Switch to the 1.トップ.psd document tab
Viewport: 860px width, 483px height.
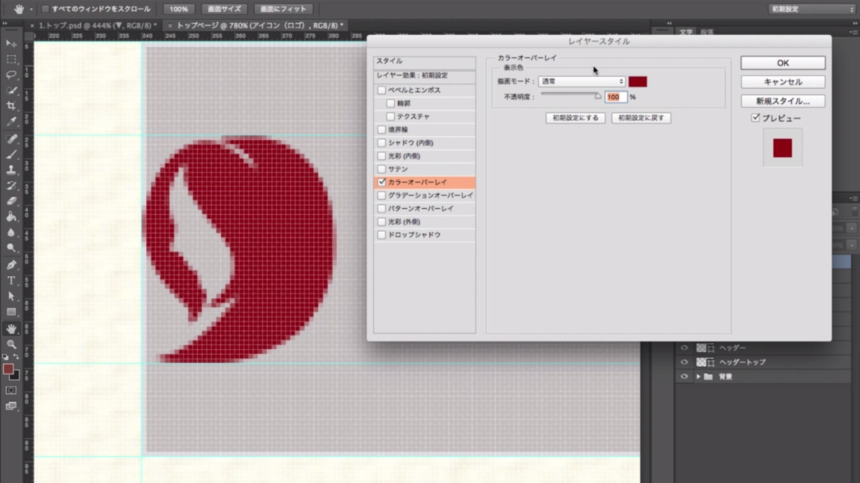(93, 26)
